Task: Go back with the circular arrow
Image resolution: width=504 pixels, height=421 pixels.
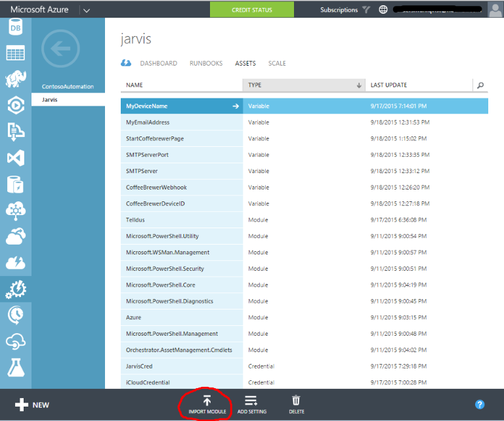Action: click(60, 49)
